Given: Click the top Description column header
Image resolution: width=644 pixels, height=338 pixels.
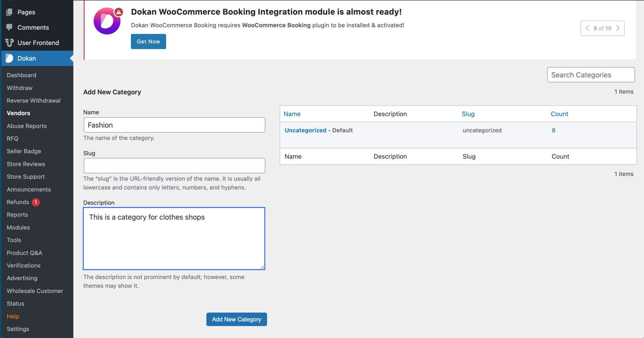Looking at the screenshot, I should 390,114.
